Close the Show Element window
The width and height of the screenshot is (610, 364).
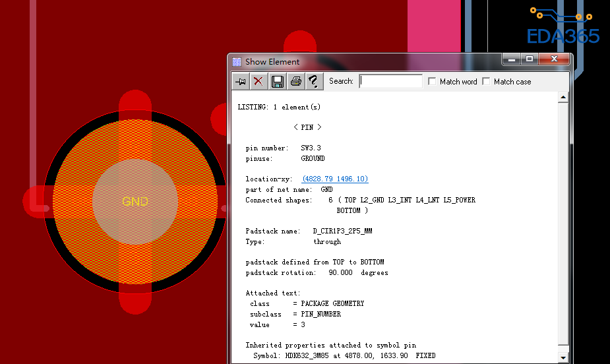(x=553, y=59)
